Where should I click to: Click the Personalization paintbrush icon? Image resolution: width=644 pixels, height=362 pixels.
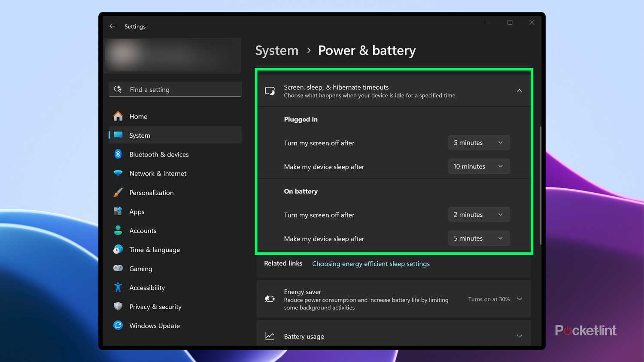[x=118, y=192]
